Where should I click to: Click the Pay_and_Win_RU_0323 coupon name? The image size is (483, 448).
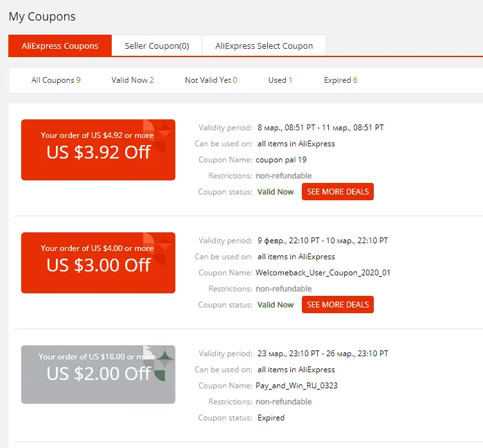coord(297,386)
